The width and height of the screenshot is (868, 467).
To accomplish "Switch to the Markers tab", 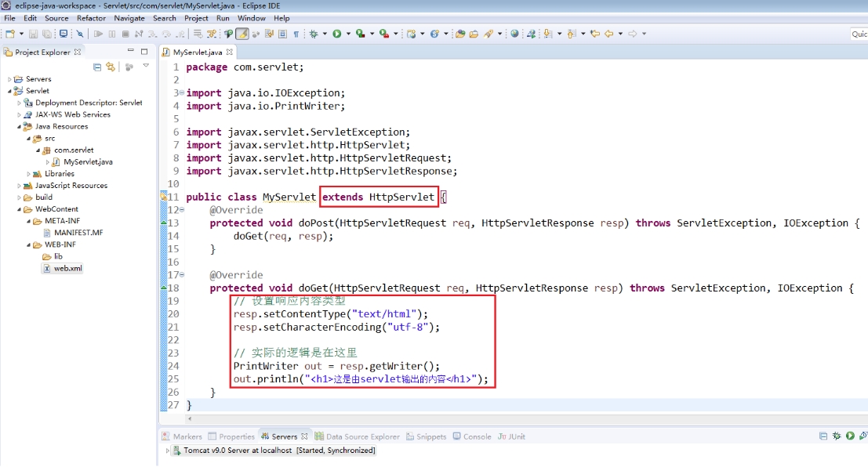I will (182, 436).
